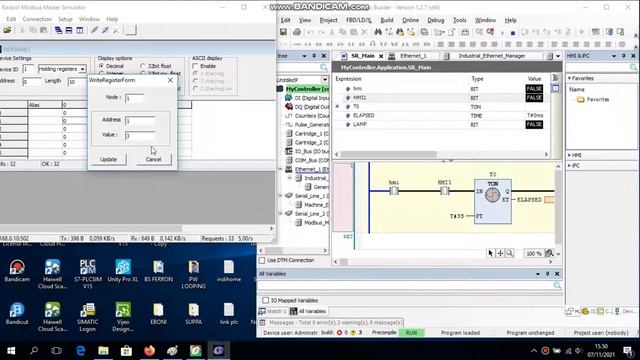Image resolution: width=640 pixels, height=360 pixels.
Task: Click Cancel in WriteRegisterForm
Action: pos(153,159)
